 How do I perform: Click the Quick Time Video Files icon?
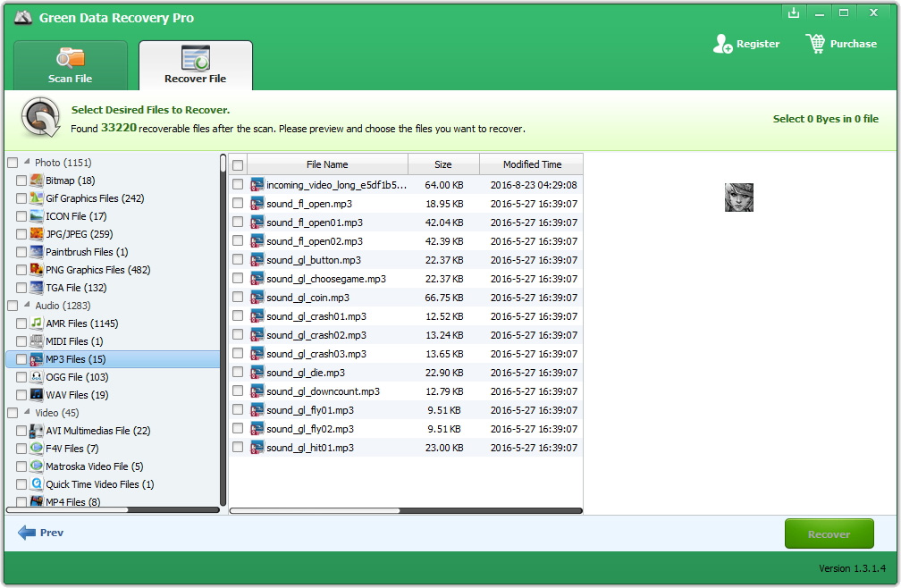(x=37, y=484)
